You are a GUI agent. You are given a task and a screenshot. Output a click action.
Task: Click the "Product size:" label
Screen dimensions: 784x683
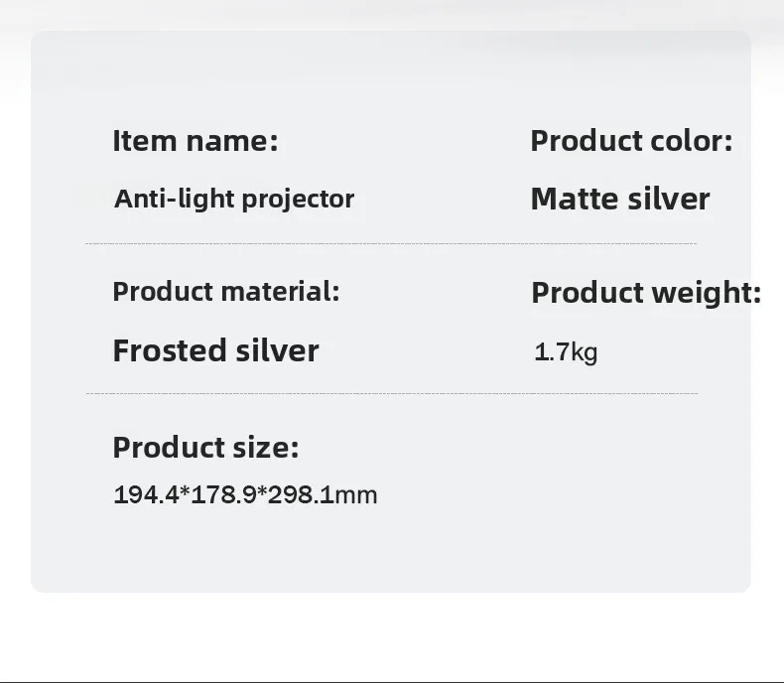click(x=205, y=448)
